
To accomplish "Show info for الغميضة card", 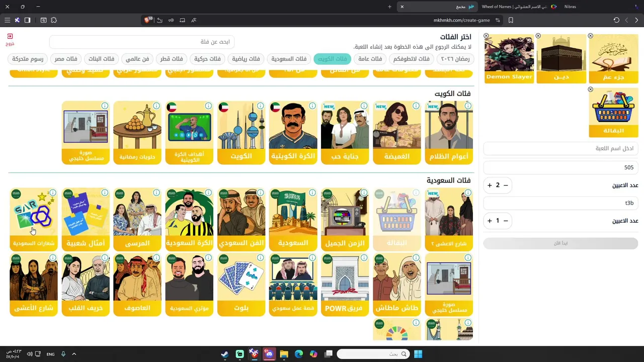I will (416, 106).
